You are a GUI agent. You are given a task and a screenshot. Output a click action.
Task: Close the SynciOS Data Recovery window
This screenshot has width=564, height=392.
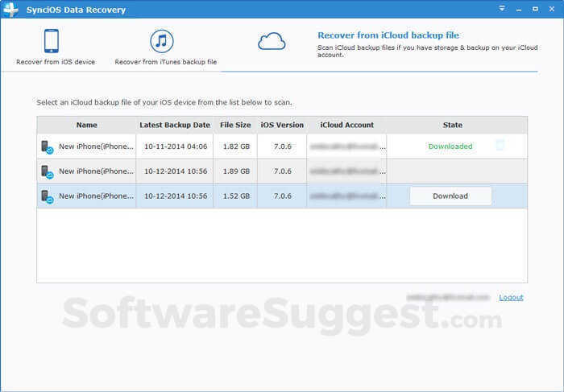tap(552, 9)
